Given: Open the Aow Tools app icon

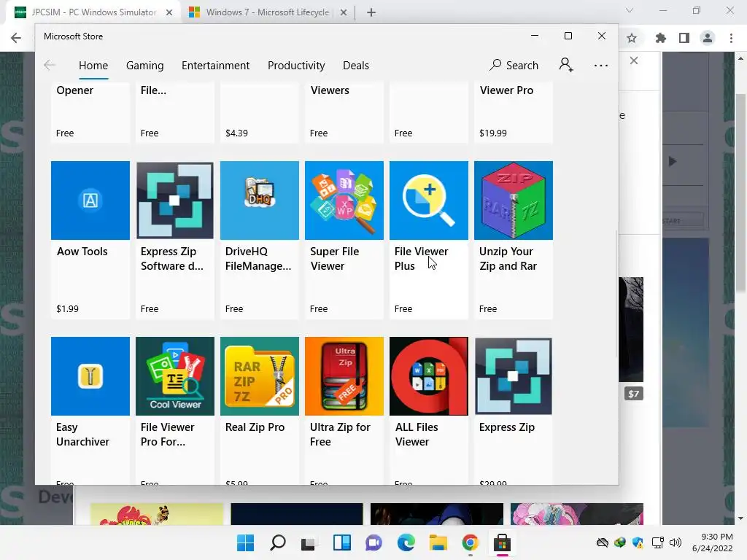Looking at the screenshot, I should pyautogui.click(x=90, y=200).
